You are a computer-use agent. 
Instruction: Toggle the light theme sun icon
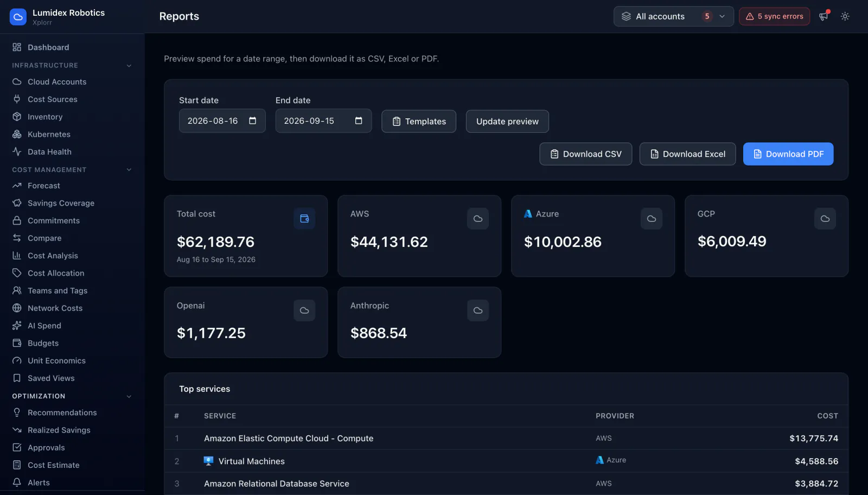(845, 16)
